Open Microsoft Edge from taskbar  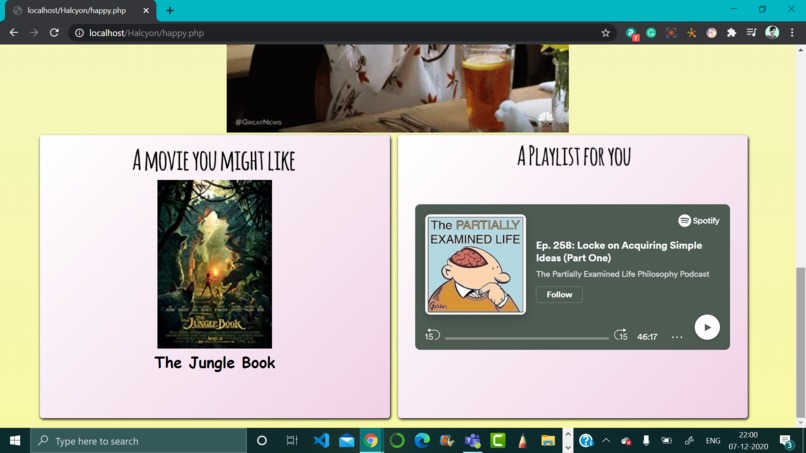click(x=422, y=441)
